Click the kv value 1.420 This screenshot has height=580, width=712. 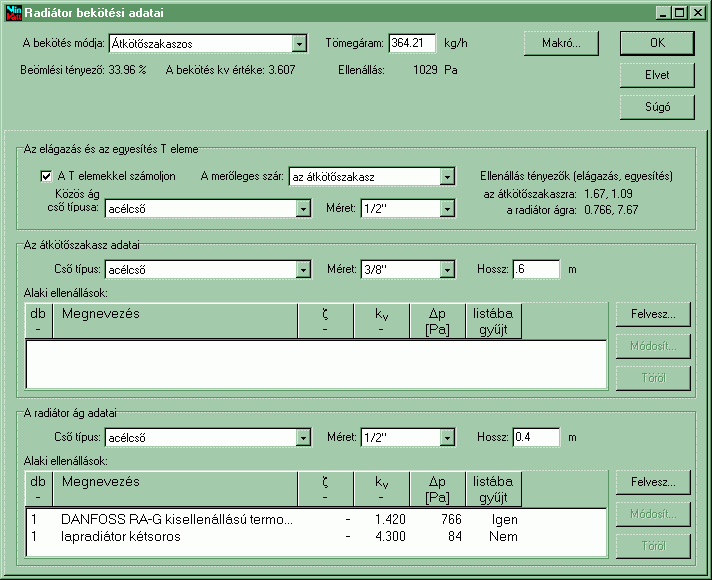click(390, 519)
